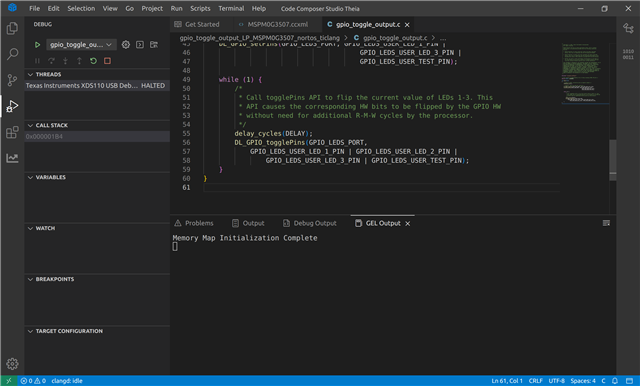Open the Search view in activity bar
Viewport: 640px width, 386px height.
(x=12, y=54)
